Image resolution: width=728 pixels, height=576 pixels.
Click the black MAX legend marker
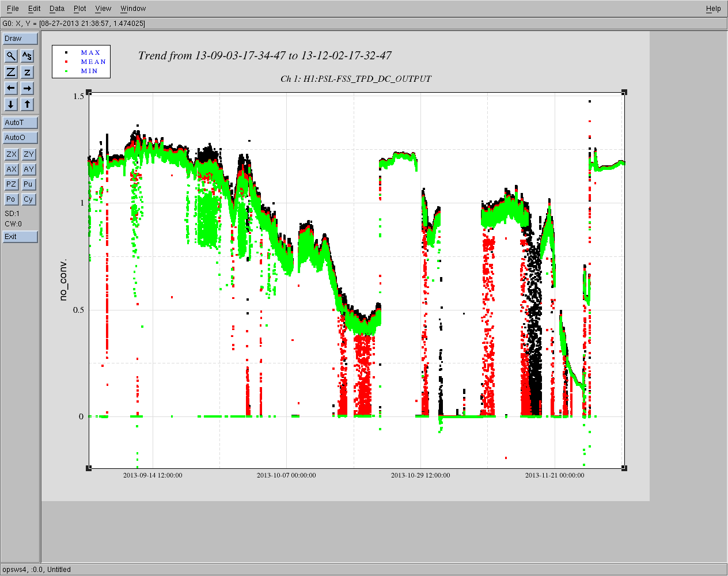(x=67, y=52)
